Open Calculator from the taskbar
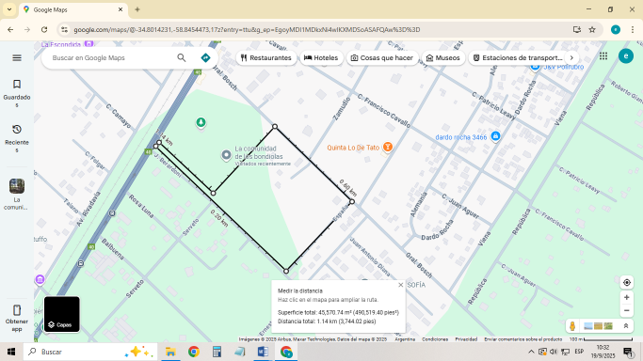This screenshot has width=643, height=361. coord(217,352)
